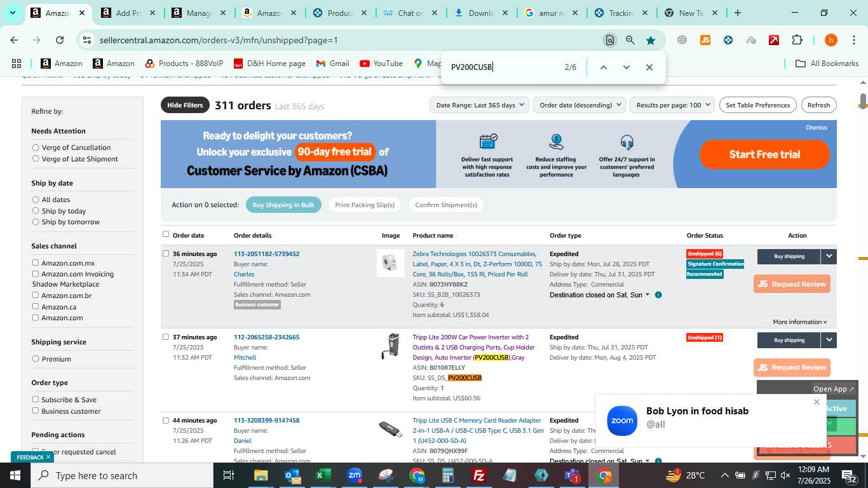Switch to the Tracking browser tab
The image size is (868, 488).
620,13
